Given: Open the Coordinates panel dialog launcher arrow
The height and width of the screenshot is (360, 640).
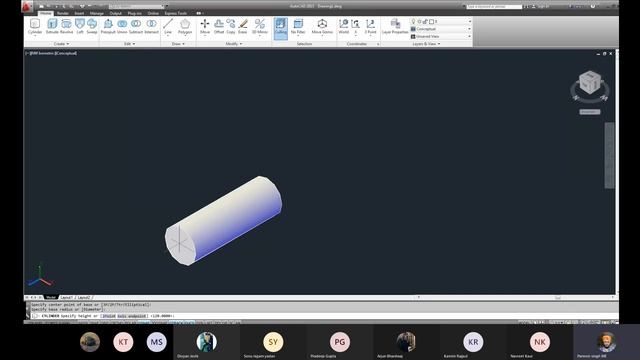Looking at the screenshot, I should (378, 44).
